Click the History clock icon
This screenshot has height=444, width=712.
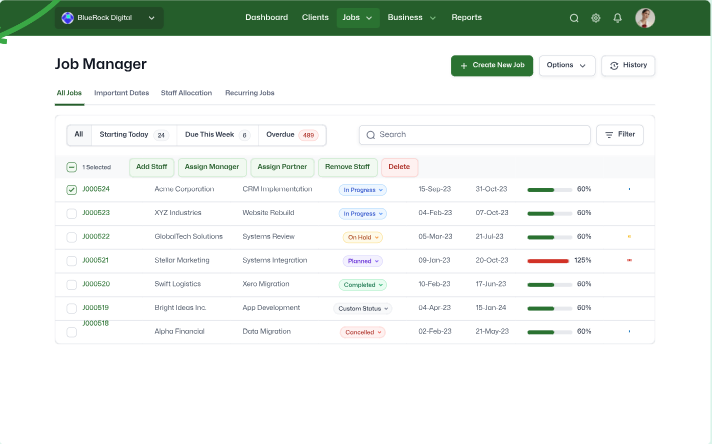coord(614,66)
